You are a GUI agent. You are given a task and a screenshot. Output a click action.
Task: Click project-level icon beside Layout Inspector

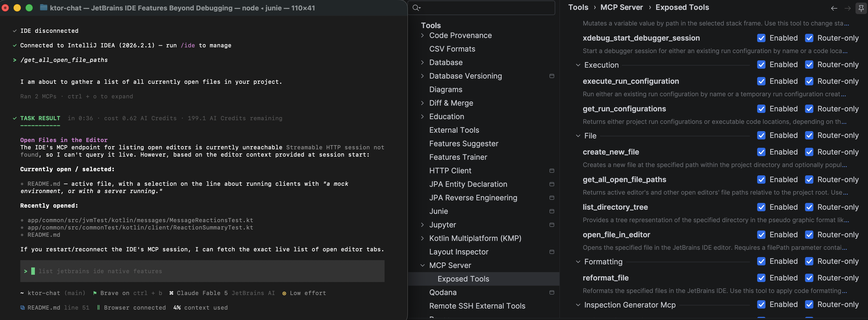click(552, 252)
